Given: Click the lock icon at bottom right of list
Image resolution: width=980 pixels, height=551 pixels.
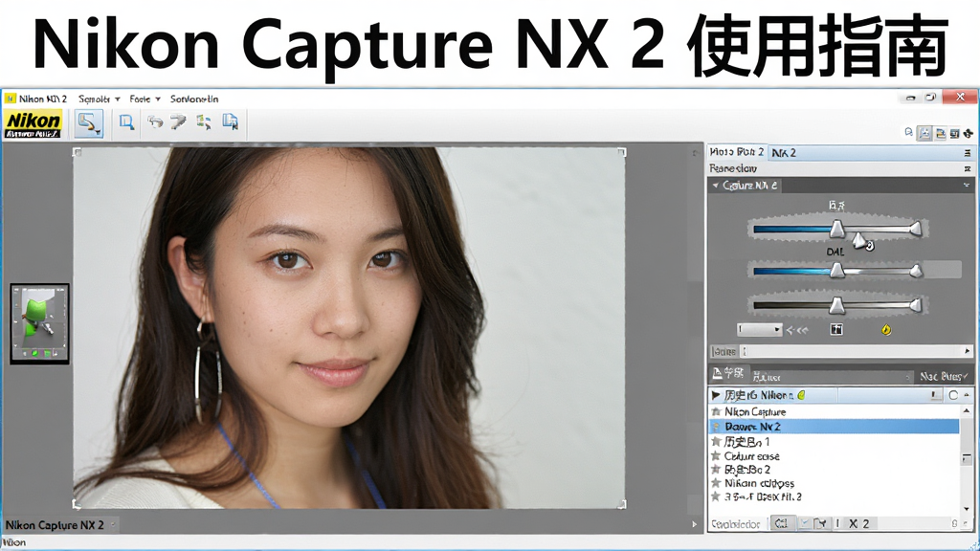Looking at the screenshot, I should pyautogui.click(x=954, y=523).
